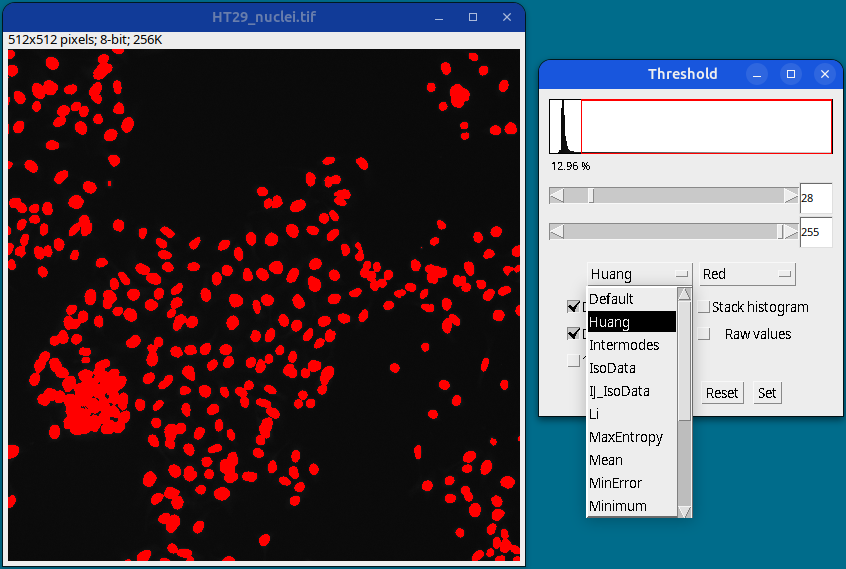Minimize the Threshold dialog window
Image resolution: width=846 pixels, height=569 pixels.
pos(757,74)
